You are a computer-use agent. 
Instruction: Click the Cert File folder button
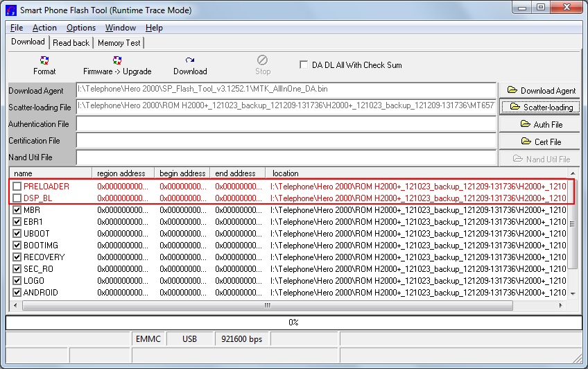pyautogui.click(x=541, y=141)
